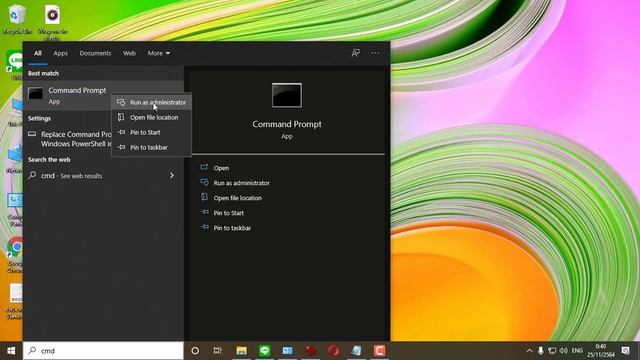Viewport: 640px width, 360px height.
Task: Switch to the Web search tab
Action: pyautogui.click(x=129, y=53)
